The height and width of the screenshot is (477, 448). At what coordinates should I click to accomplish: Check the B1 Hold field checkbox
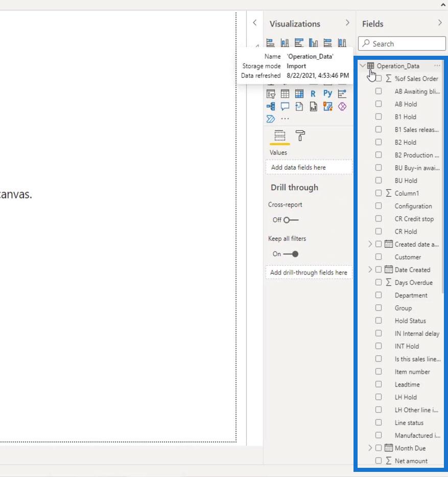[379, 117]
